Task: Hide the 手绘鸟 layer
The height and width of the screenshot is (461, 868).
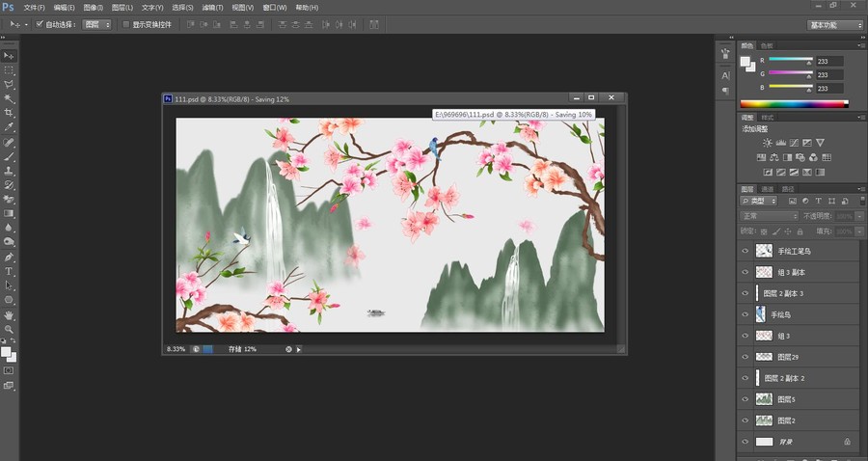Action: click(x=746, y=314)
